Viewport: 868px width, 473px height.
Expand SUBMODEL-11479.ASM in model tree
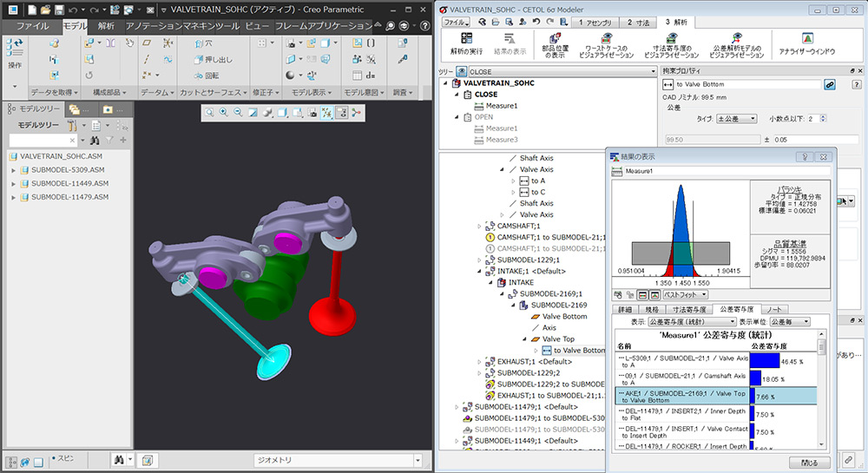click(13, 197)
